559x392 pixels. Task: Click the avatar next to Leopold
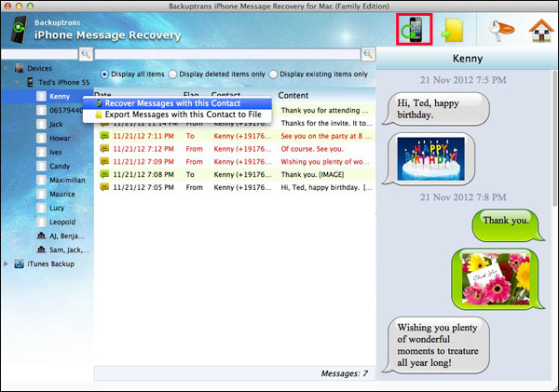[41, 222]
